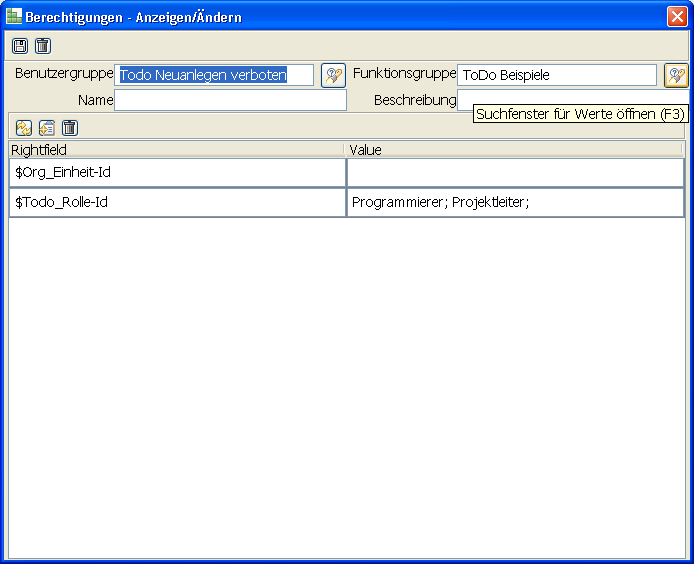Click second icon in the table toolbar
This screenshot has width=694, height=564.
tap(47, 127)
